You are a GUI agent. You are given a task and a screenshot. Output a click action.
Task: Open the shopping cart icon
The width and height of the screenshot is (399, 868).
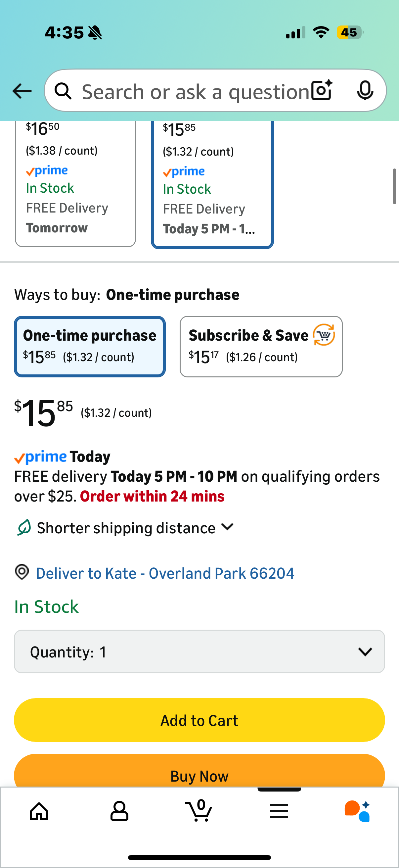click(x=199, y=810)
